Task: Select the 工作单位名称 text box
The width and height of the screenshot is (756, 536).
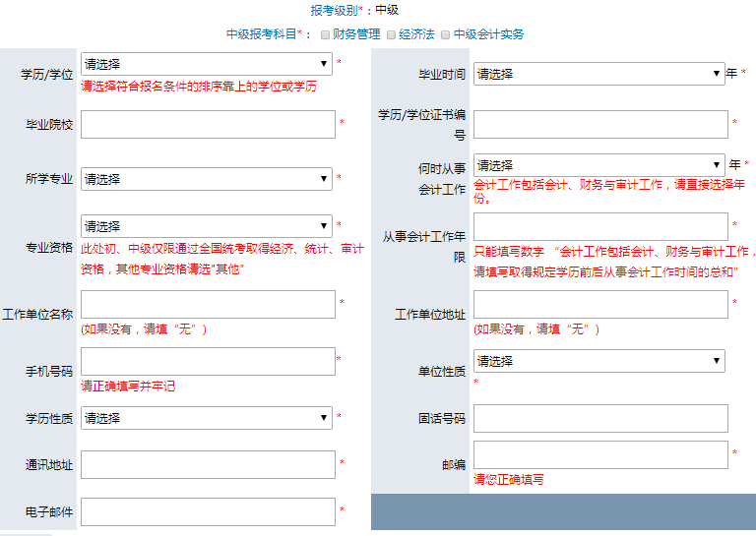Action: click(208, 304)
